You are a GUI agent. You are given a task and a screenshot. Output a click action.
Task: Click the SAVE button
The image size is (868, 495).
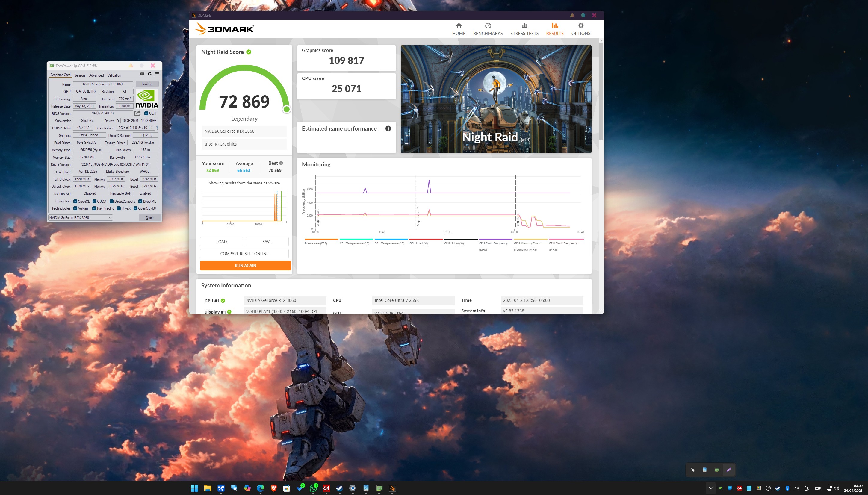(x=267, y=241)
